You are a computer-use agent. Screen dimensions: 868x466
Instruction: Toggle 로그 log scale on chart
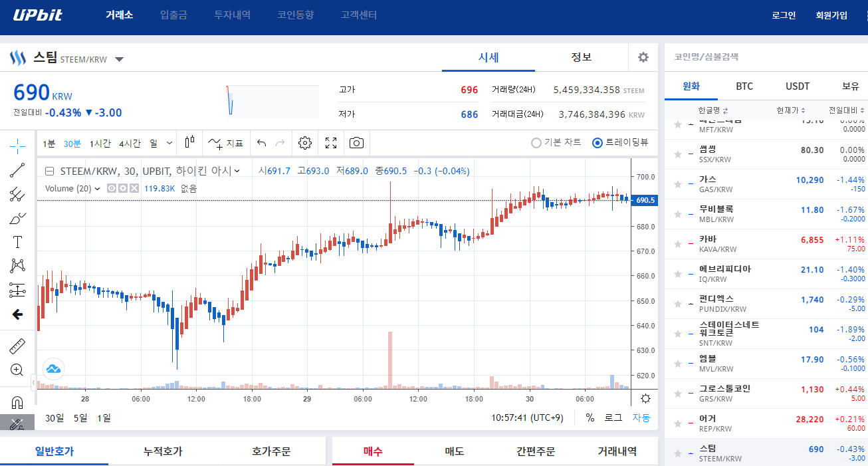[x=613, y=417]
